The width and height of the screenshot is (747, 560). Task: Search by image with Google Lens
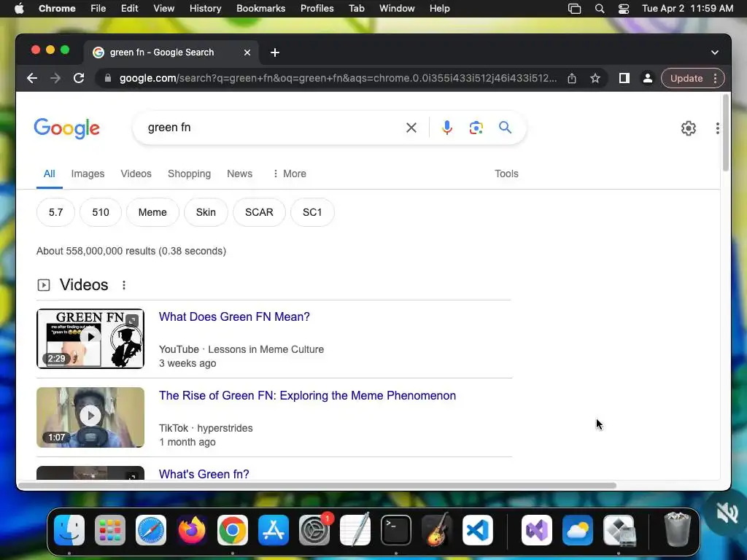pyautogui.click(x=476, y=128)
